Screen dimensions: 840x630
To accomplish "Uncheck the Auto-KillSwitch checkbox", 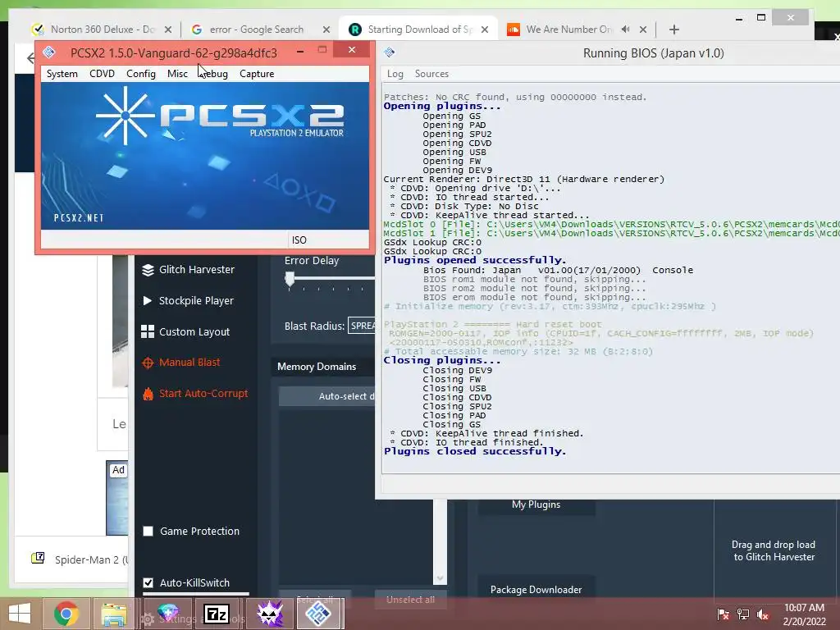I will point(148,582).
